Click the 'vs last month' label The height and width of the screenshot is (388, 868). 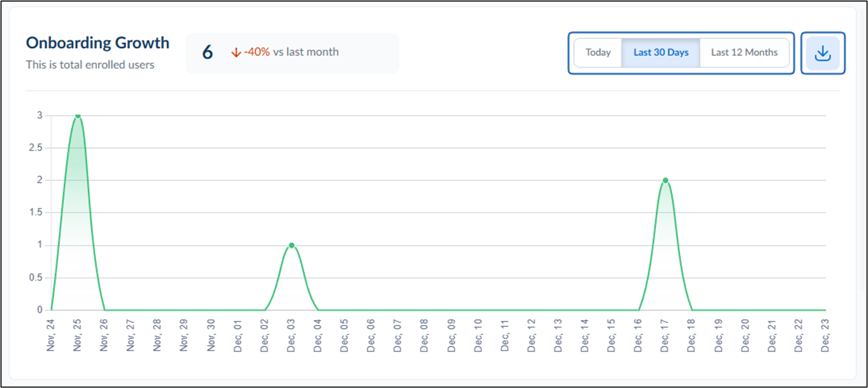[306, 52]
